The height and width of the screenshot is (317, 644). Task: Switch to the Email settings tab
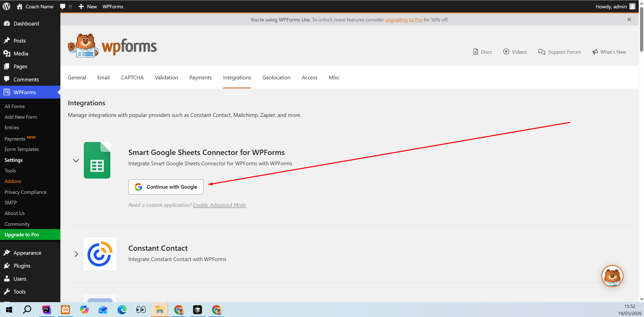coord(103,77)
